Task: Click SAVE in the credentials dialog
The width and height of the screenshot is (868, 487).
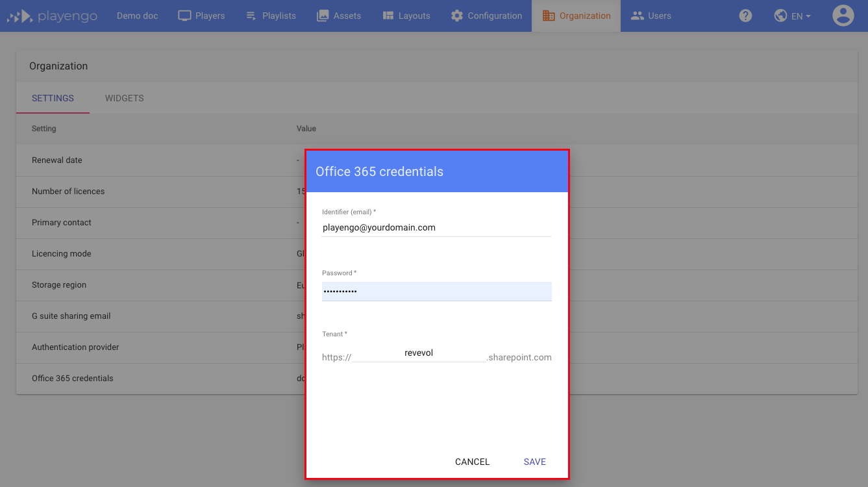Action: 535,462
